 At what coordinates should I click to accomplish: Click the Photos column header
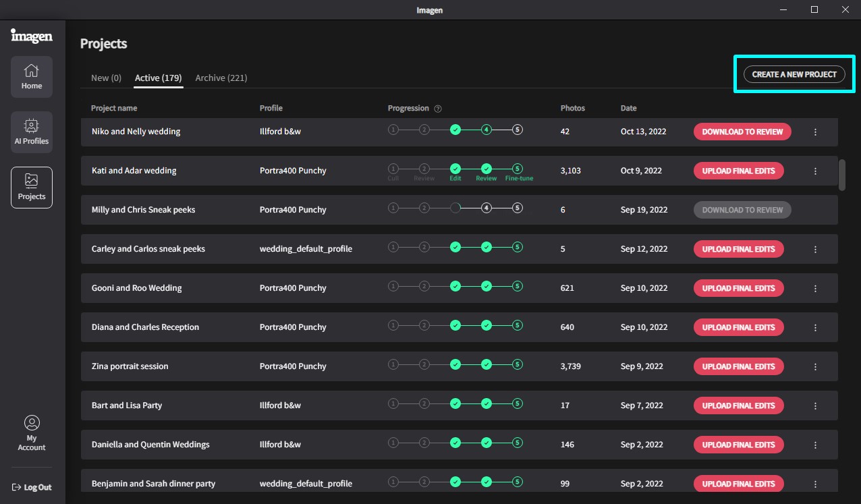[x=573, y=108]
